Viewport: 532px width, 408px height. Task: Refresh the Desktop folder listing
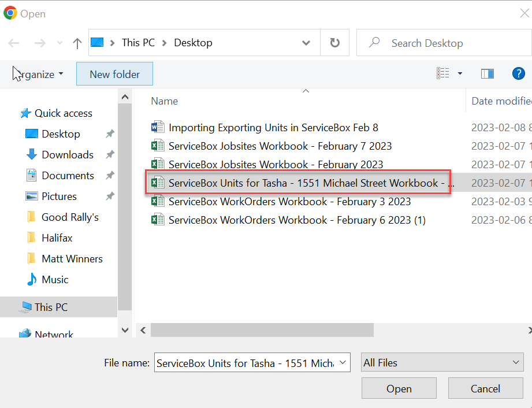(335, 43)
